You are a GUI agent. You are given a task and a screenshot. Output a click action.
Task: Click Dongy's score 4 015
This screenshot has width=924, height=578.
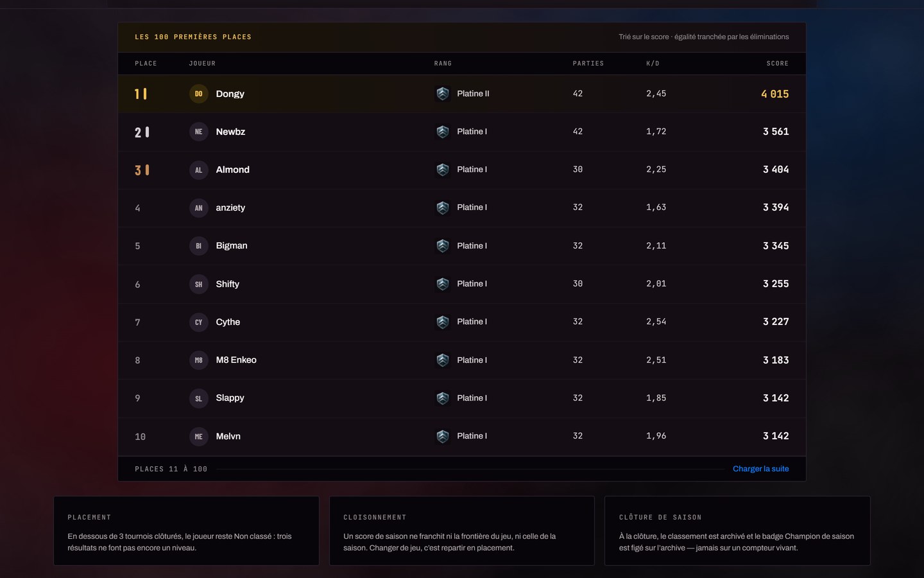(775, 94)
